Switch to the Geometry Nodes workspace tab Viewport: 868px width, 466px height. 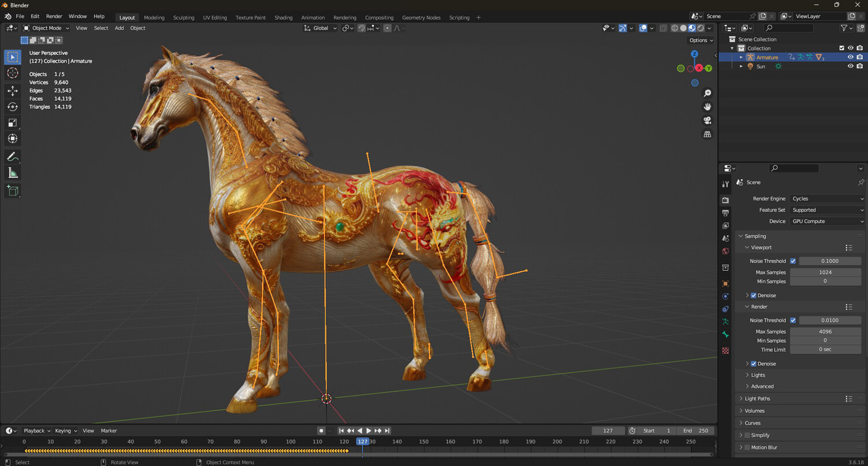pyautogui.click(x=421, y=17)
